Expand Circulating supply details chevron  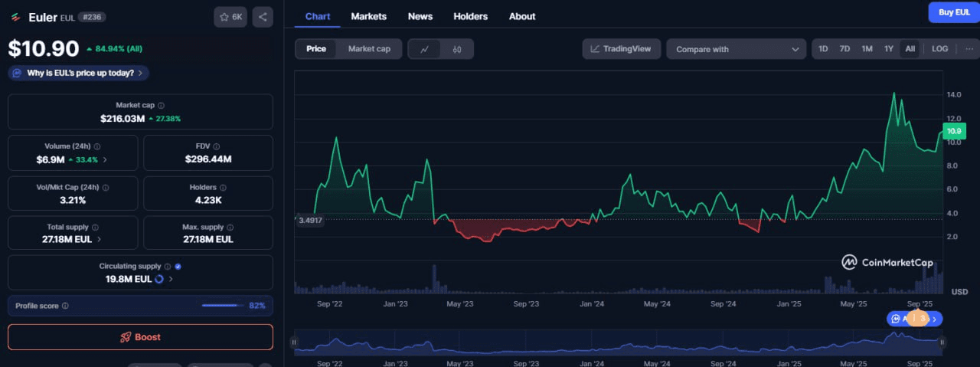[170, 279]
